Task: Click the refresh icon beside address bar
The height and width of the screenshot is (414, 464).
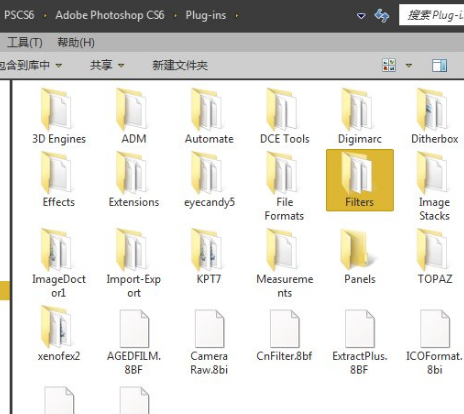Action: 381,16
